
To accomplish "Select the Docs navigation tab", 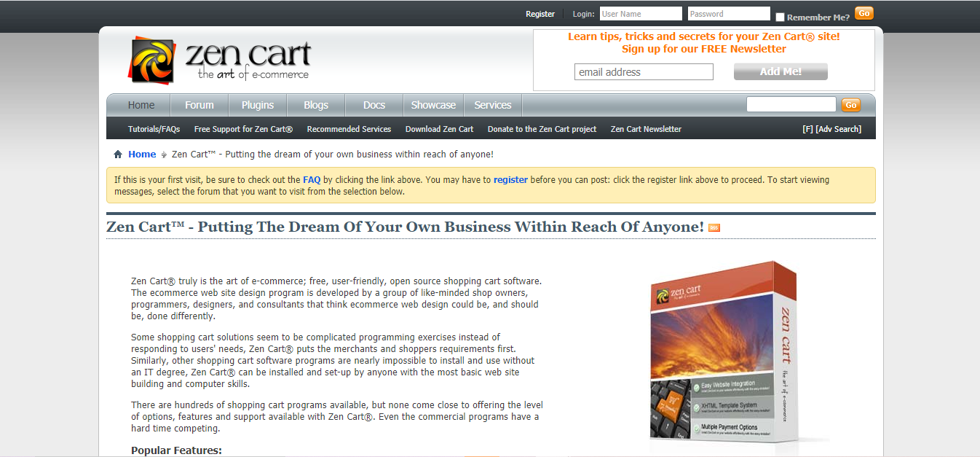I will pos(374,105).
